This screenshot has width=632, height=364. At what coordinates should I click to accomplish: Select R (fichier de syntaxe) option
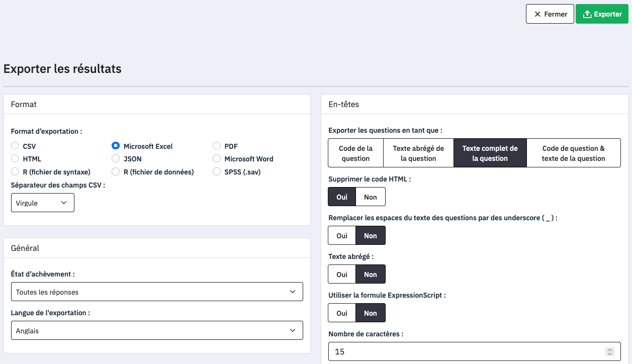[x=15, y=172]
